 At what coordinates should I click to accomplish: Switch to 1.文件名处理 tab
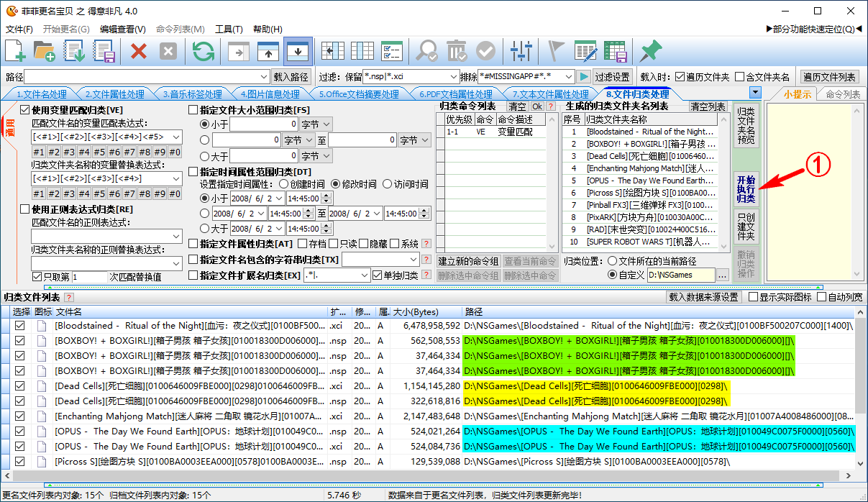(x=41, y=94)
